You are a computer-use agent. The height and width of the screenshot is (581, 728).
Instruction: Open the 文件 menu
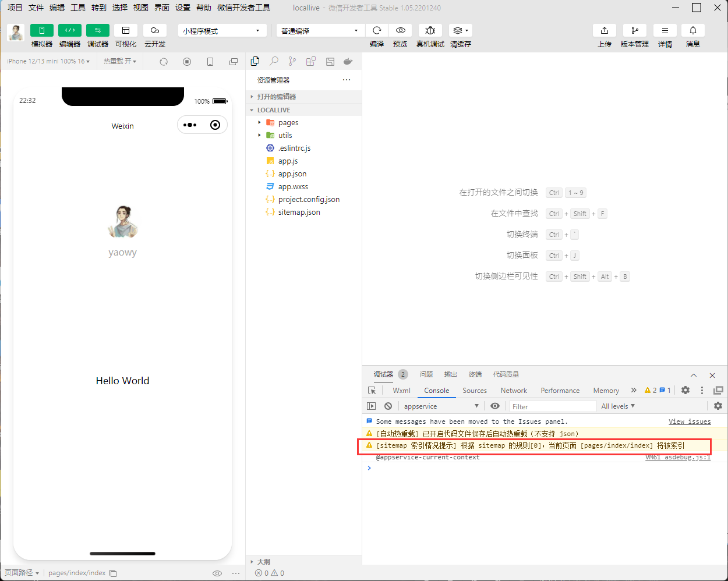pos(36,8)
